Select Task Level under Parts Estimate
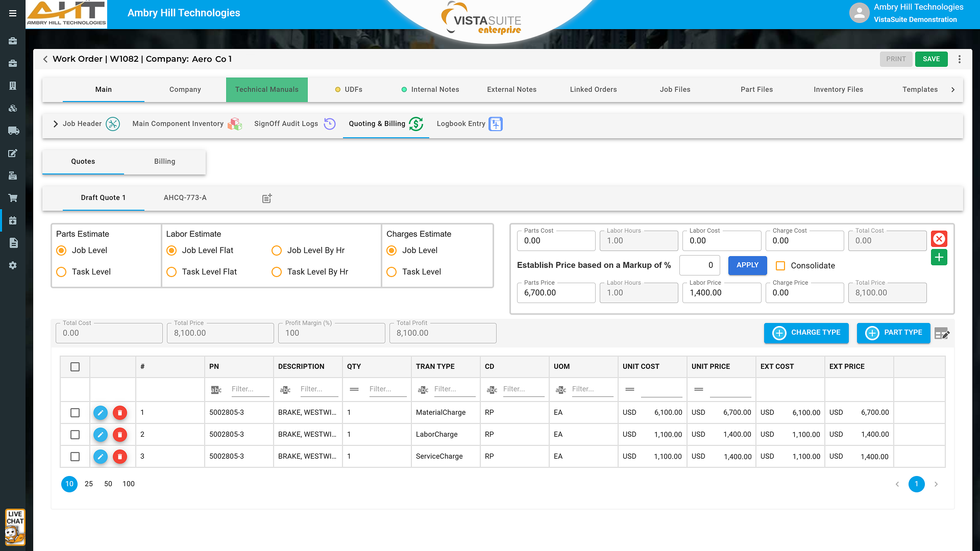This screenshot has height=551, width=980. pos(61,272)
